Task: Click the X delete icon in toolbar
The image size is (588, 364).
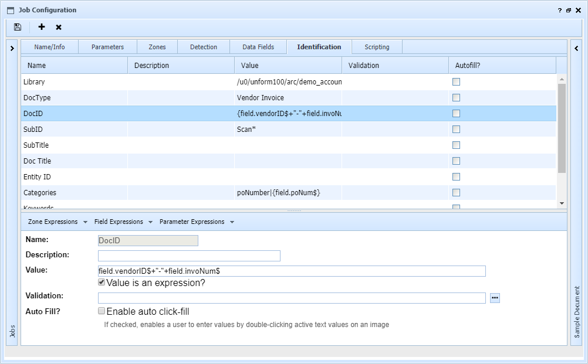Action: click(59, 27)
